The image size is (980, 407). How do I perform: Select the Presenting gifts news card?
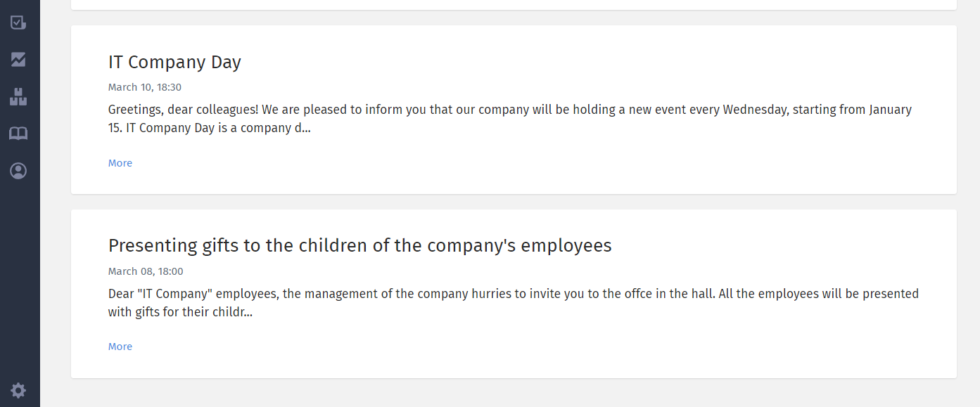(514, 294)
